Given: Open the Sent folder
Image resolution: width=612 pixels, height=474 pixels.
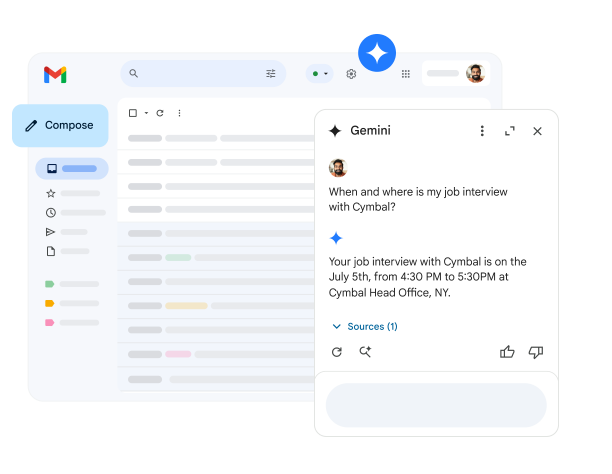Looking at the screenshot, I should click(x=66, y=232).
